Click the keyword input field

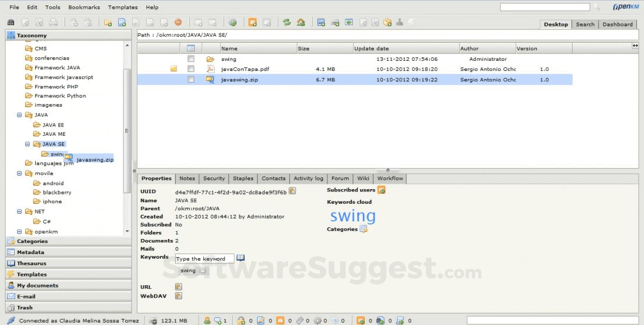click(204, 258)
